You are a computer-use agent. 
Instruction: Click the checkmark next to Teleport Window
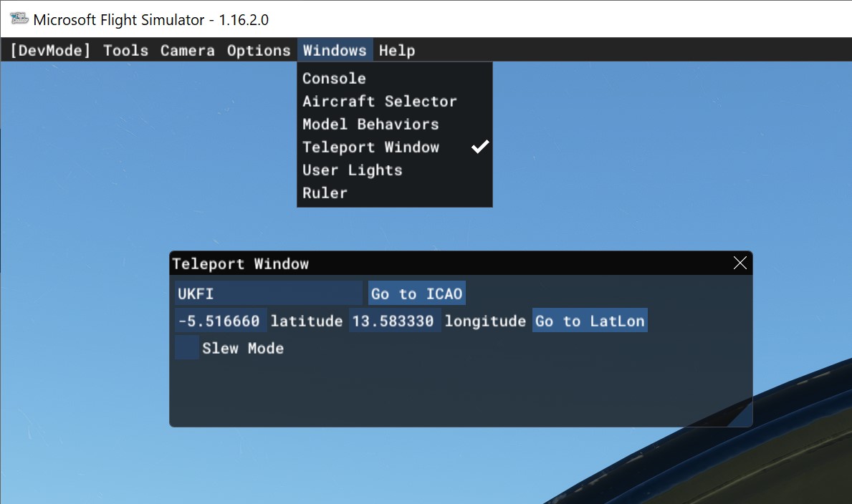[x=479, y=147]
